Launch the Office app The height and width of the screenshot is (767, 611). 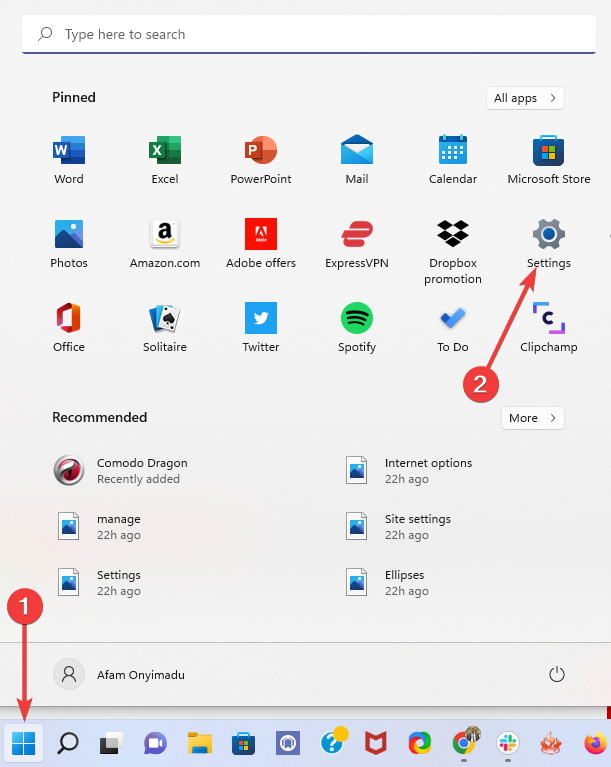tap(68, 327)
